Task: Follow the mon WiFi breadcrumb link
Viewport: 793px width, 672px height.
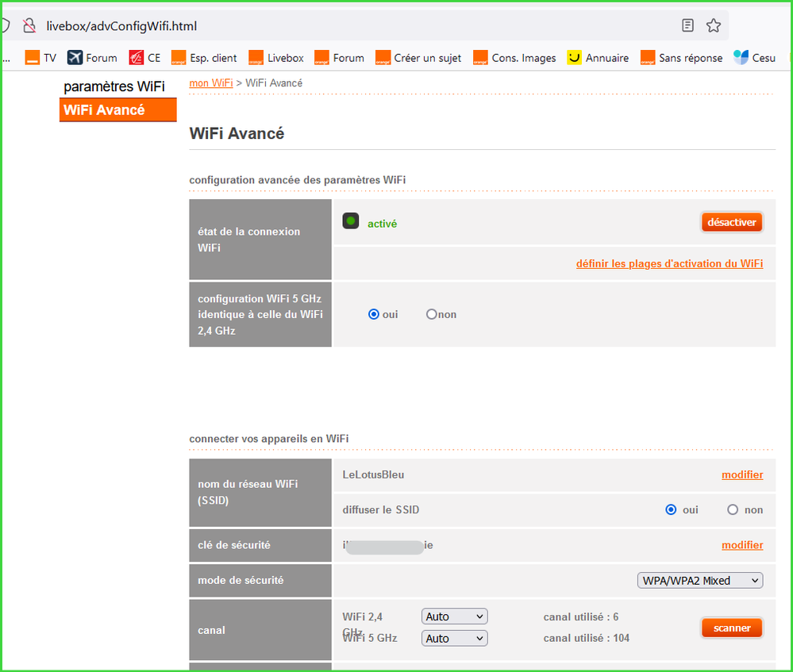Action: point(211,83)
